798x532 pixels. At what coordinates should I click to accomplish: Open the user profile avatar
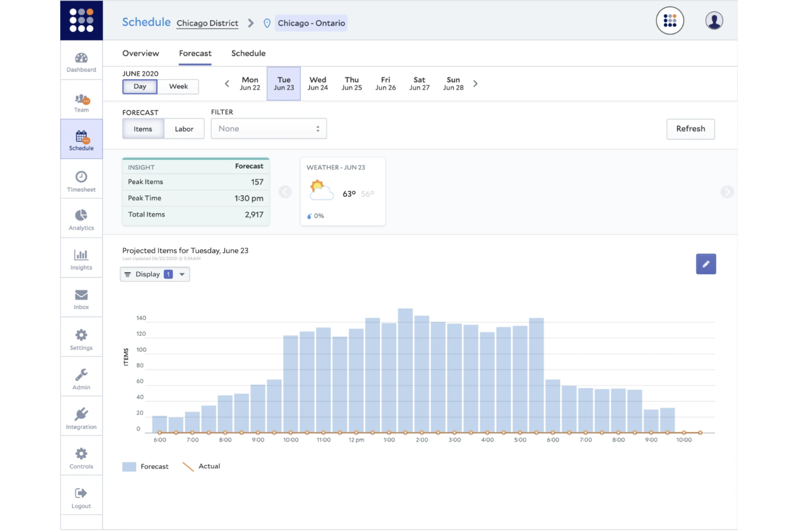click(x=714, y=20)
